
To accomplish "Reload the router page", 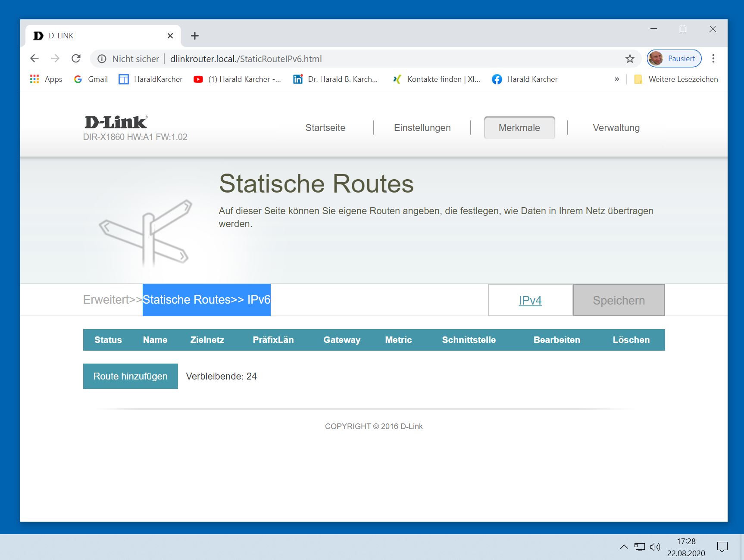I will tap(76, 59).
